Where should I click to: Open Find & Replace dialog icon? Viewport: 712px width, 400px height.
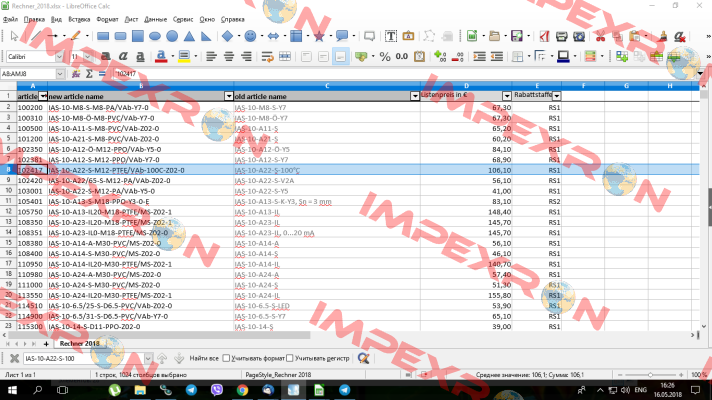pyautogui.click(x=363, y=358)
